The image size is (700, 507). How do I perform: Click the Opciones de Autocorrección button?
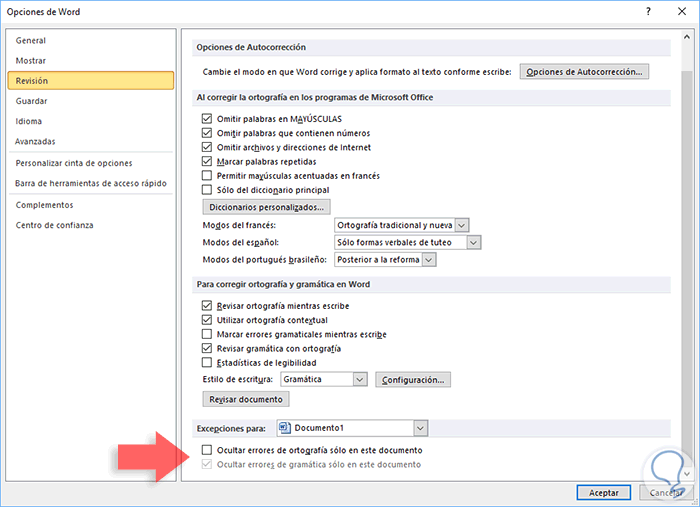584,72
